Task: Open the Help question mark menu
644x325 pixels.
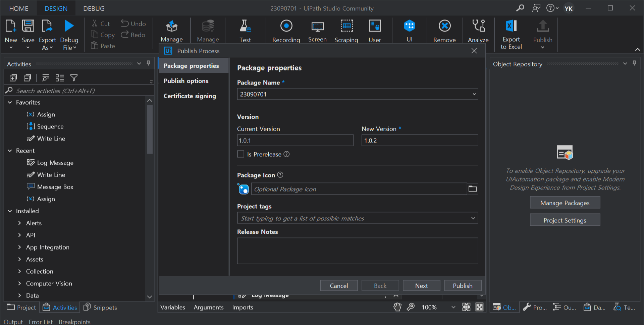Action: click(x=552, y=8)
